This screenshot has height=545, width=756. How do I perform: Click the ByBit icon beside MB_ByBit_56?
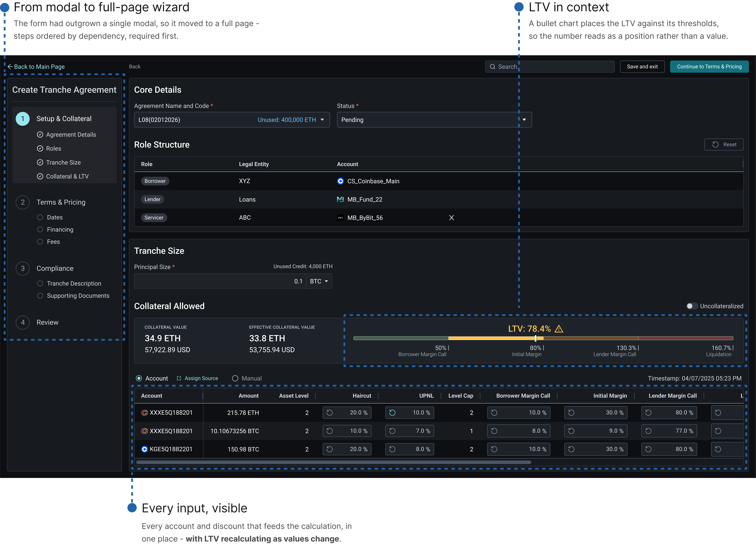[340, 218]
